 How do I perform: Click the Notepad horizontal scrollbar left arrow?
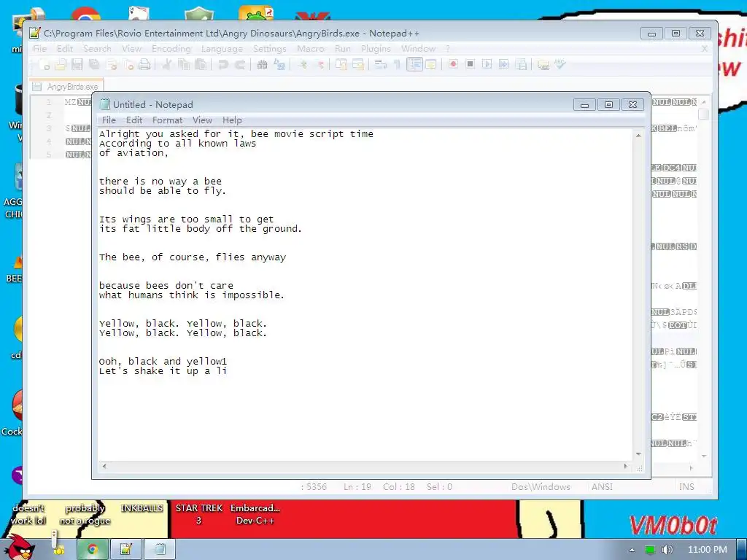(x=104, y=466)
